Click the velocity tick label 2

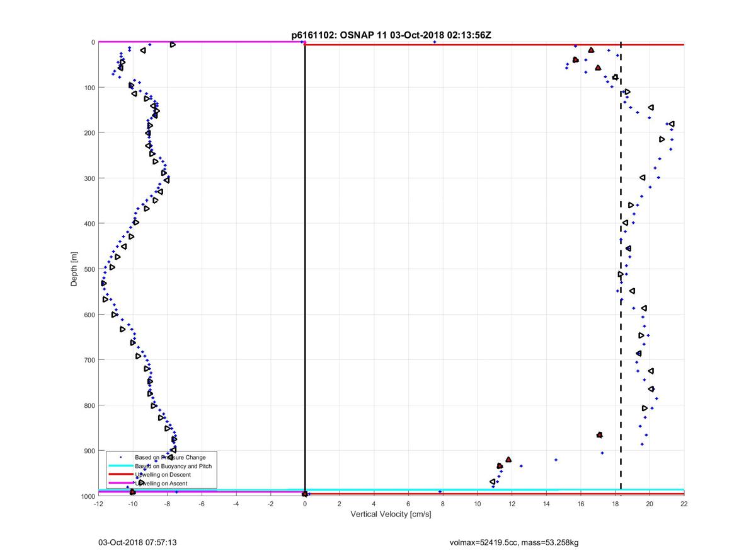coord(340,504)
